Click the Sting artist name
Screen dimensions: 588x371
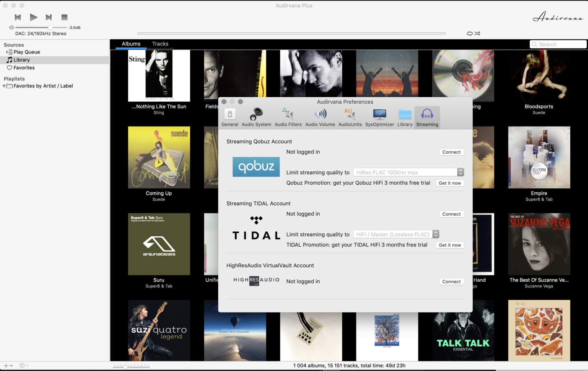(159, 113)
